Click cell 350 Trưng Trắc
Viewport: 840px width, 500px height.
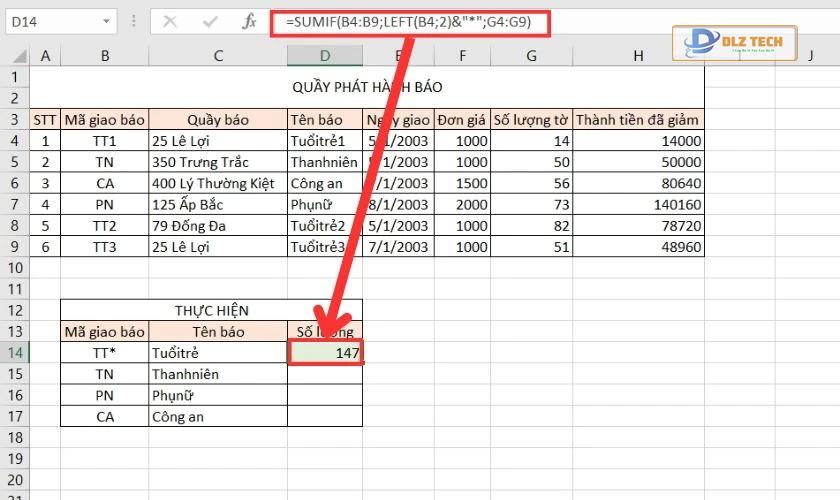pos(218,162)
